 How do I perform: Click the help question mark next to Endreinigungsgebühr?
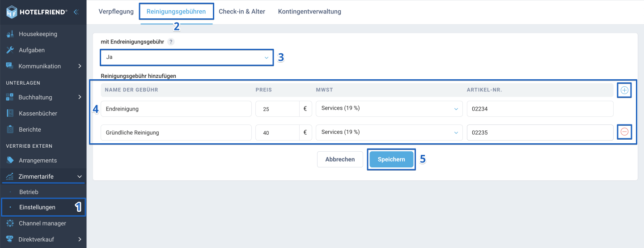point(171,42)
